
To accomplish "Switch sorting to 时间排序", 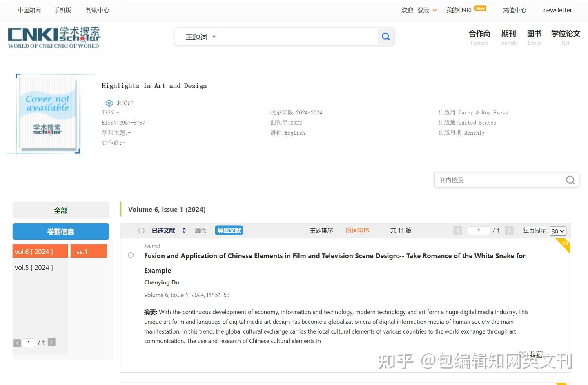I will 357,230.
